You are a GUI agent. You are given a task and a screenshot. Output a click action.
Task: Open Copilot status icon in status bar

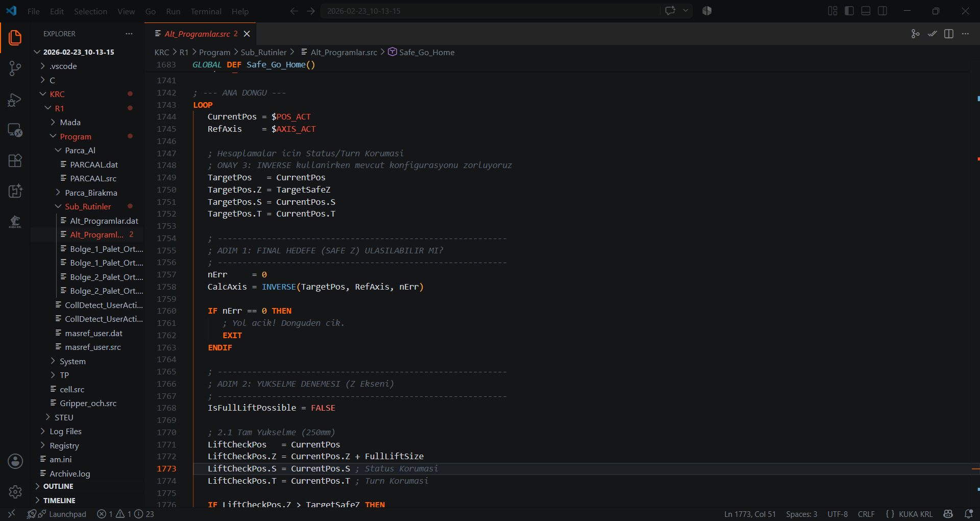coord(948,514)
